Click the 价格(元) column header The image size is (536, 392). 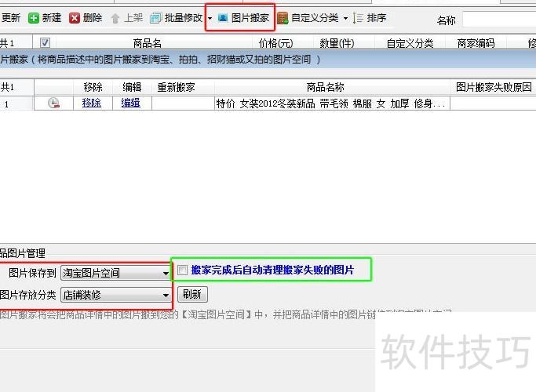click(275, 43)
